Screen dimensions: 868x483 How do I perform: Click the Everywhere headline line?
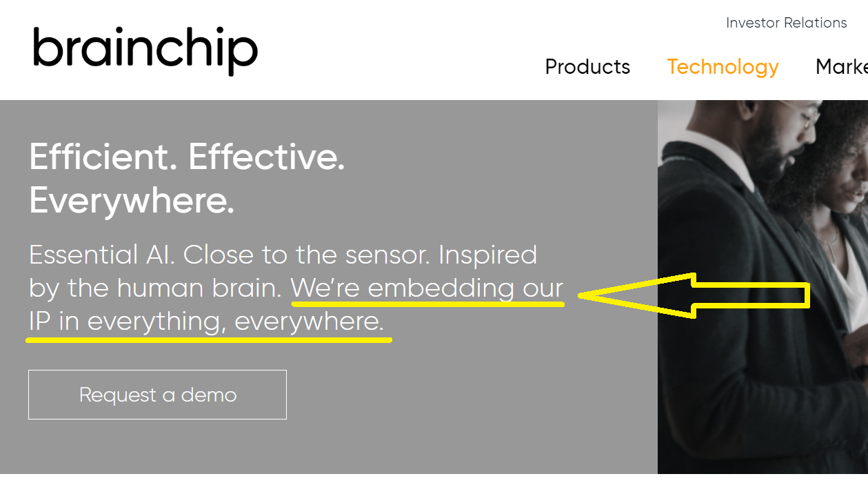[x=132, y=201]
